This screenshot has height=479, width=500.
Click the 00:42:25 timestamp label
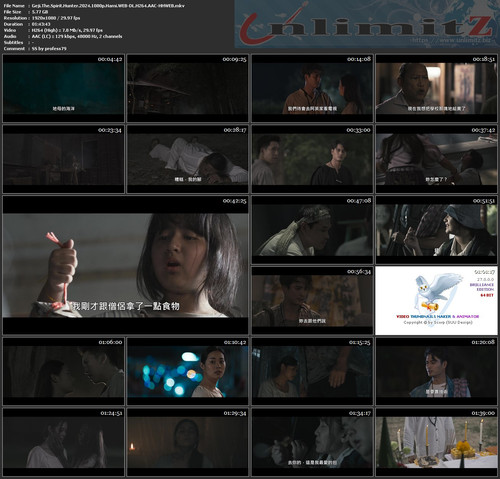point(235,201)
